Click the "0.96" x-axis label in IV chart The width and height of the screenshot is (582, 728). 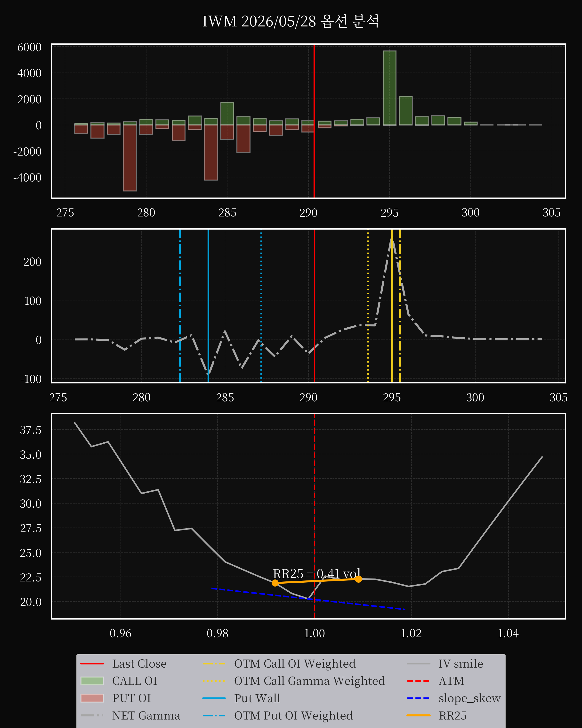click(x=121, y=633)
